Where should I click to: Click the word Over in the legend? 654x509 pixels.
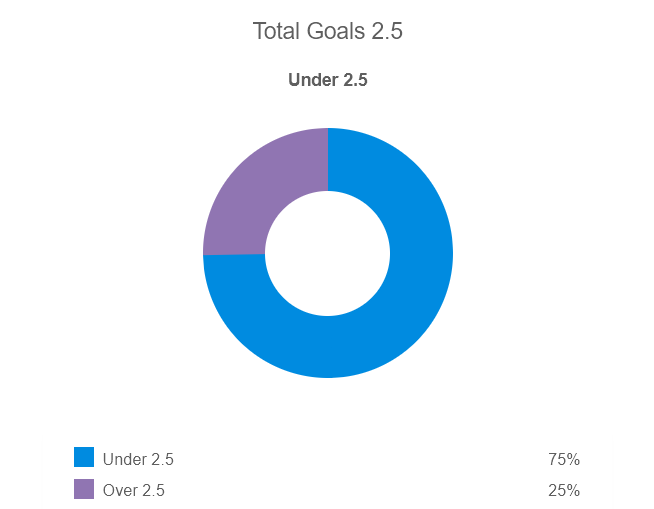[x=120, y=491]
